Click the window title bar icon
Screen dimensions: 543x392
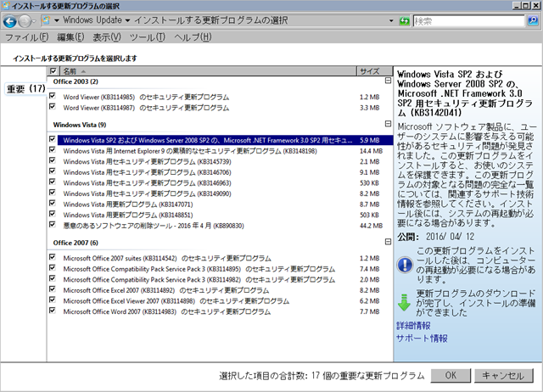(x=6, y=5)
